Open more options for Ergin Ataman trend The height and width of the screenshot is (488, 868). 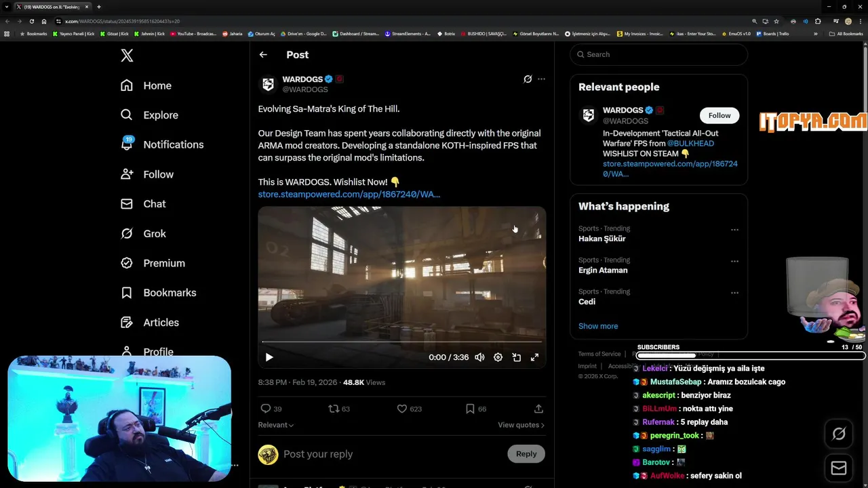coord(734,261)
